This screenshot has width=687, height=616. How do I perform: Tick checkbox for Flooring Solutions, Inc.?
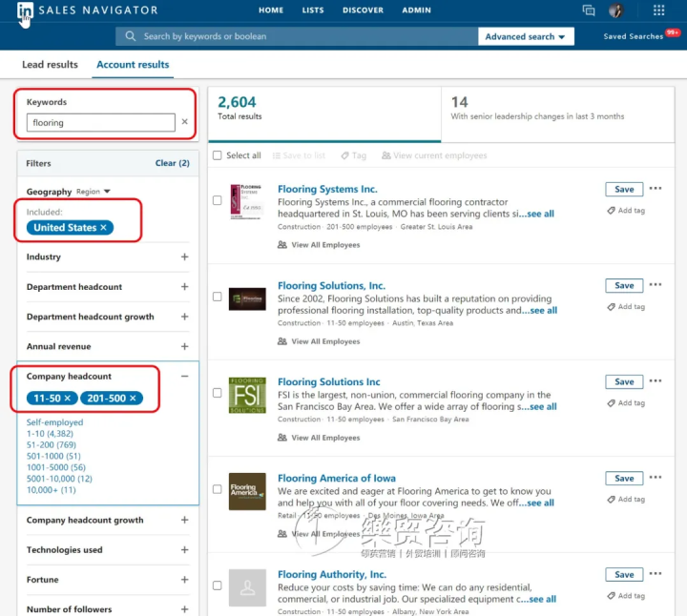tap(218, 297)
